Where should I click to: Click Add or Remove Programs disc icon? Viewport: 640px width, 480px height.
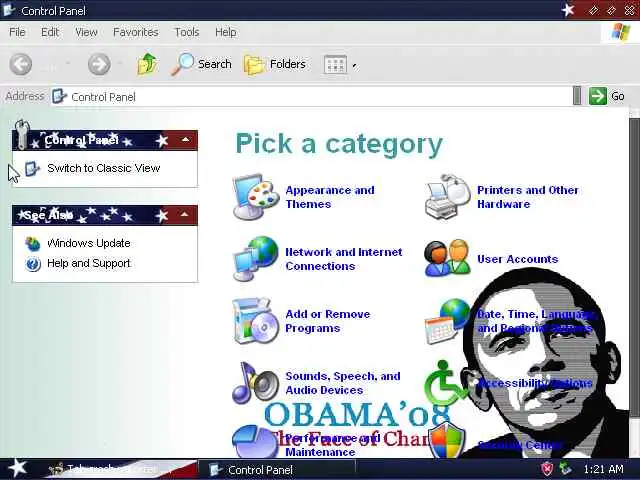point(256,321)
